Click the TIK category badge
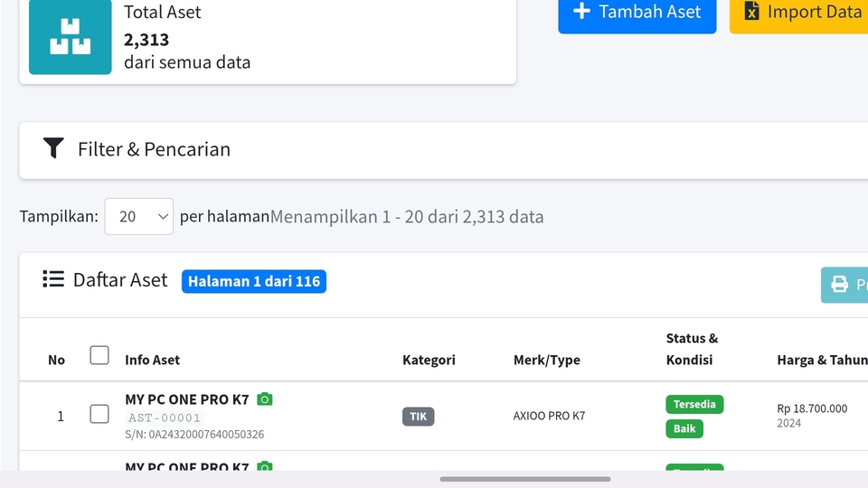The width and height of the screenshot is (868, 488). (x=418, y=416)
